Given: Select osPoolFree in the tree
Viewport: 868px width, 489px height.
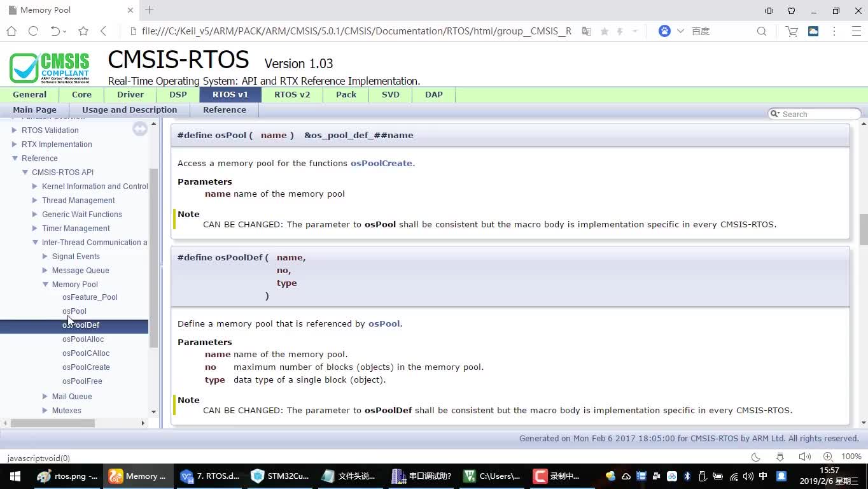Looking at the screenshot, I should coord(82,381).
